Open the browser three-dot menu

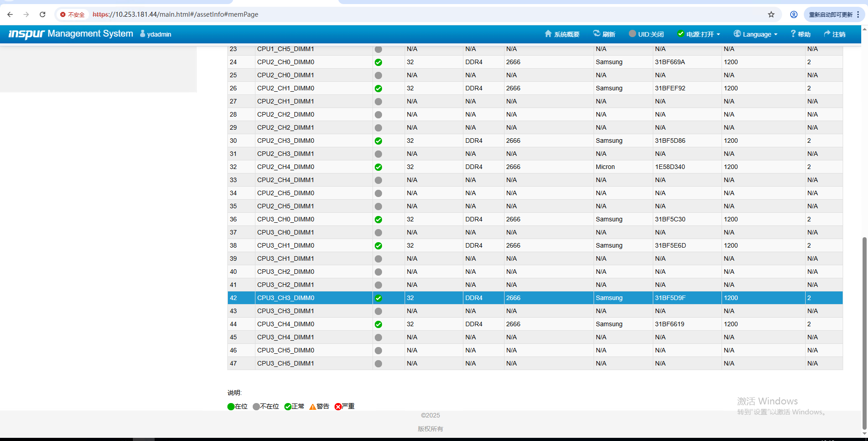858,14
